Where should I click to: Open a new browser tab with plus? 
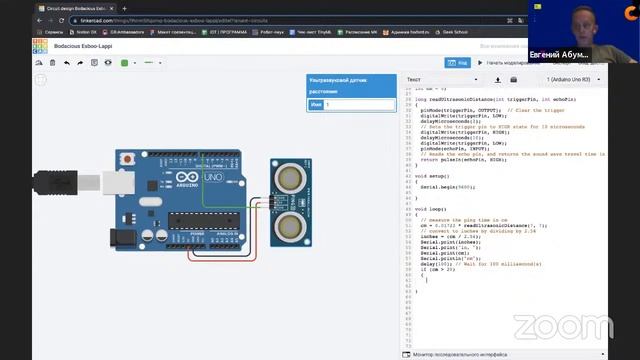tap(124, 8)
